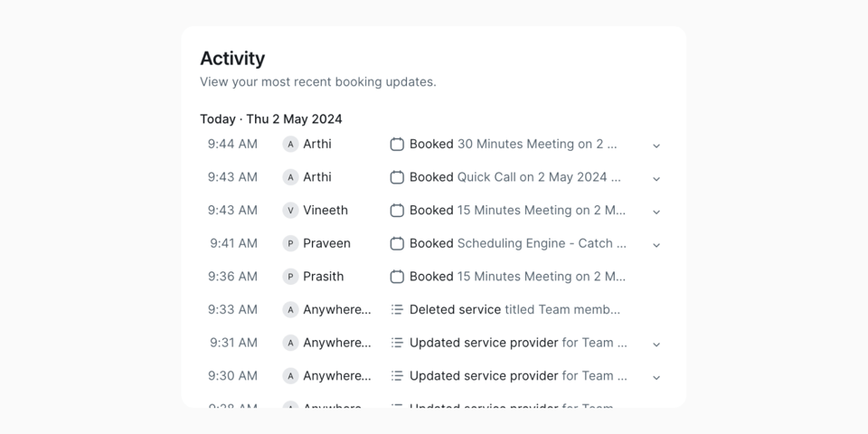868x434 pixels.
Task: Click the A avatar in the 9:31 AM row
Action: 290,343
